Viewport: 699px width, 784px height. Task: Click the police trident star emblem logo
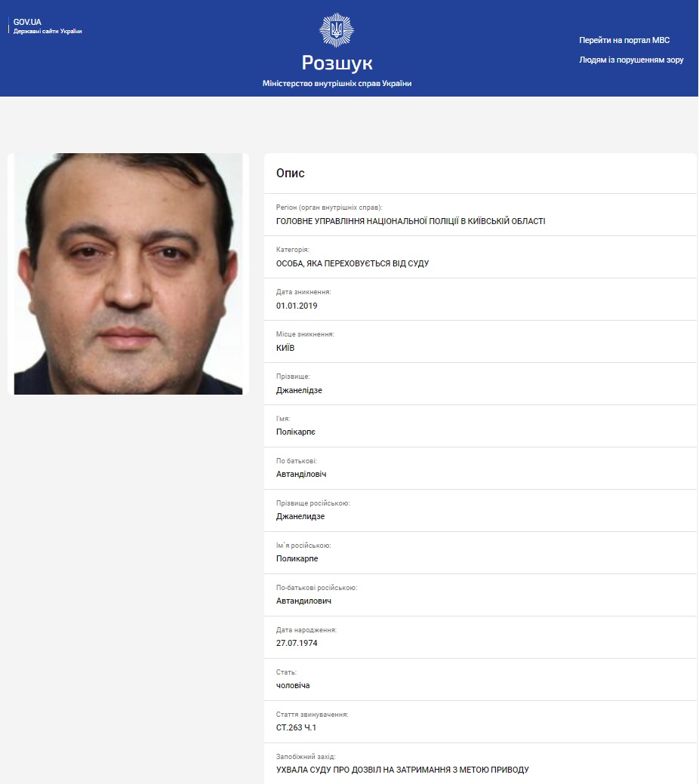(x=336, y=30)
